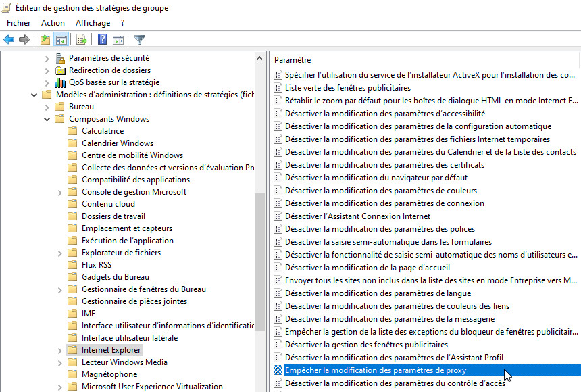The height and width of the screenshot is (392, 581).
Task: Expand the Explorateur de fichiers folder
Action: pyautogui.click(x=59, y=253)
